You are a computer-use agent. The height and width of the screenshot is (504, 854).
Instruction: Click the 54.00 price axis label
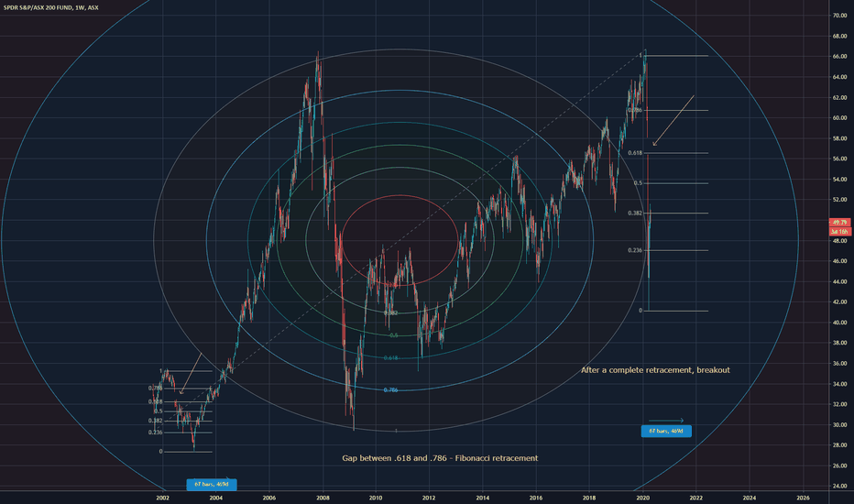coord(838,180)
